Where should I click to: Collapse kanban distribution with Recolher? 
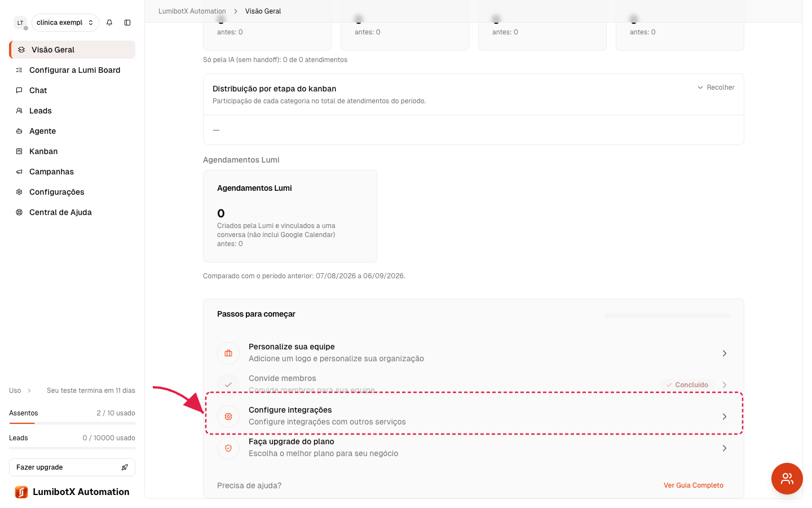point(716,87)
